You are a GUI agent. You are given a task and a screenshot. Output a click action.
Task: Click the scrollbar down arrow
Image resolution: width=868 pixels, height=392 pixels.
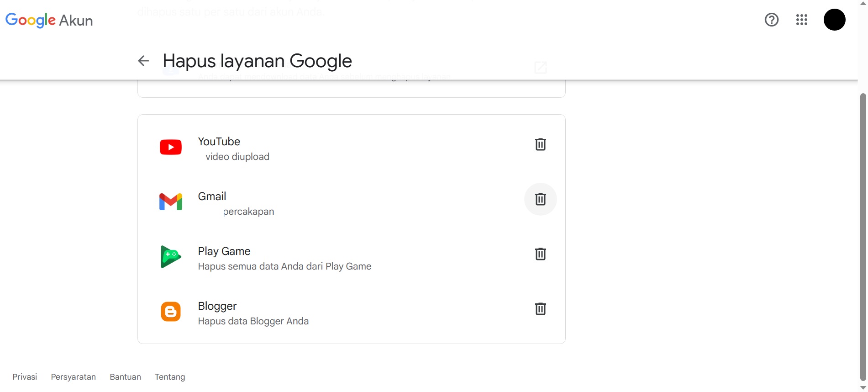point(863,388)
